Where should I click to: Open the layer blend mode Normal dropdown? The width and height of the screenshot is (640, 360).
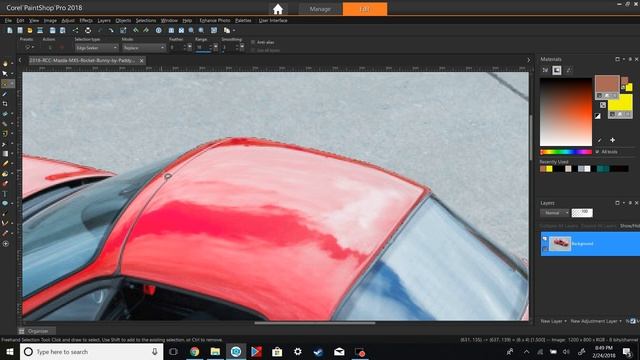pyautogui.click(x=554, y=213)
